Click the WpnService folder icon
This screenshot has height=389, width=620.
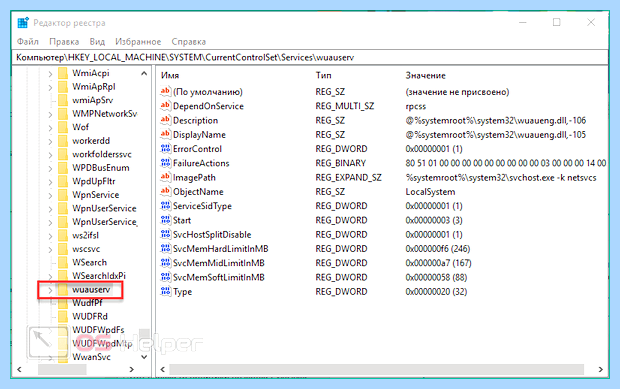tap(63, 194)
